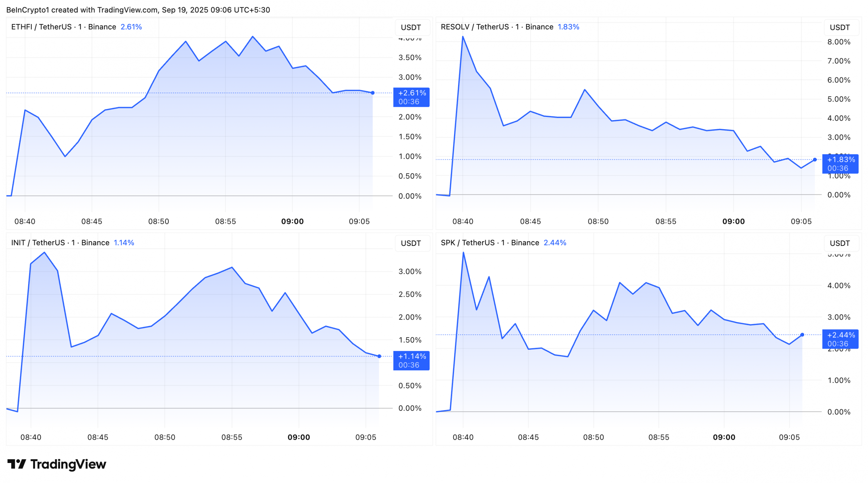Click the TradingView logo icon

[16, 464]
